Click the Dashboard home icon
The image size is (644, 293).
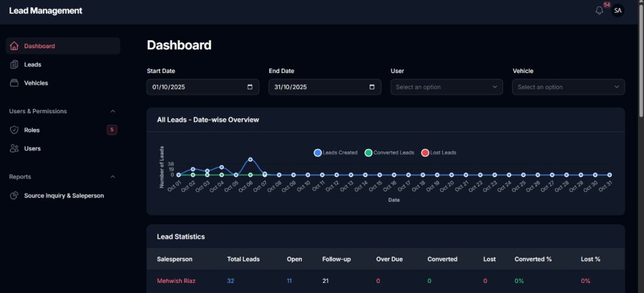coord(14,46)
